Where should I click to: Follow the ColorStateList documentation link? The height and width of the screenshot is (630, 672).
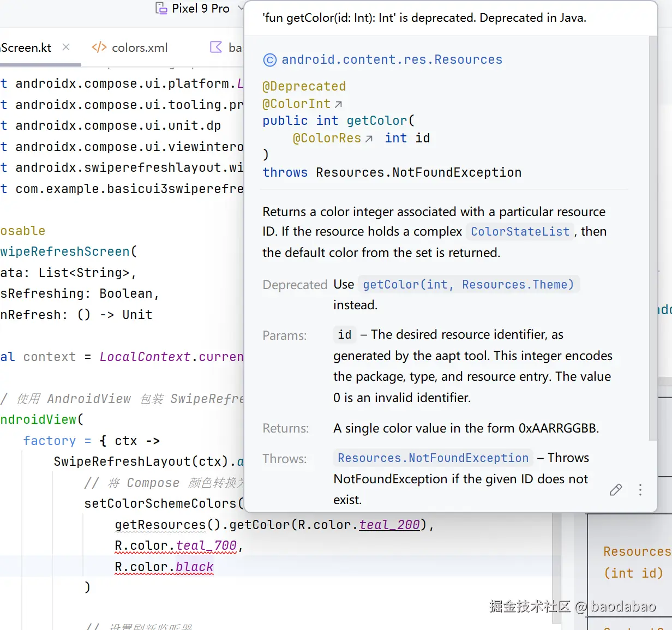tap(520, 232)
